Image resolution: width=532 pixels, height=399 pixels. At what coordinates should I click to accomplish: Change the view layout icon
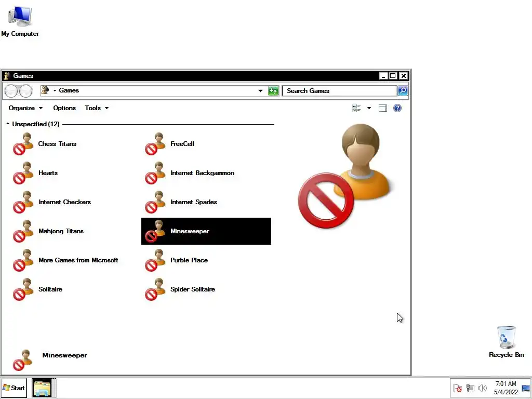[x=356, y=108]
